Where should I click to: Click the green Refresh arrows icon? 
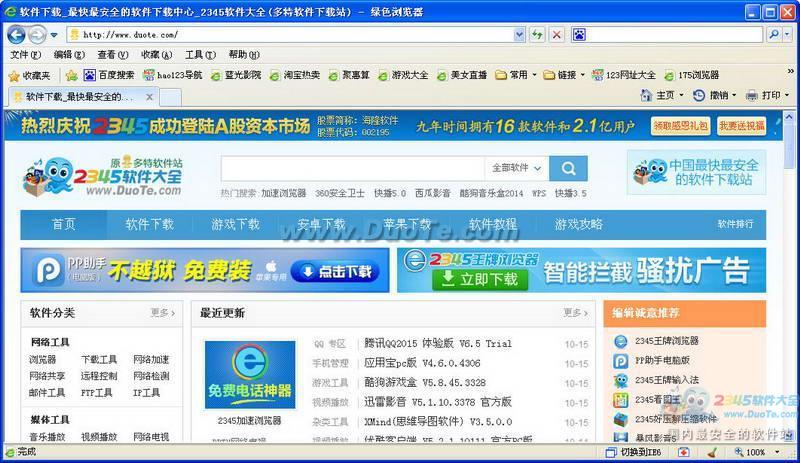pyautogui.click(x=537, y=35)
